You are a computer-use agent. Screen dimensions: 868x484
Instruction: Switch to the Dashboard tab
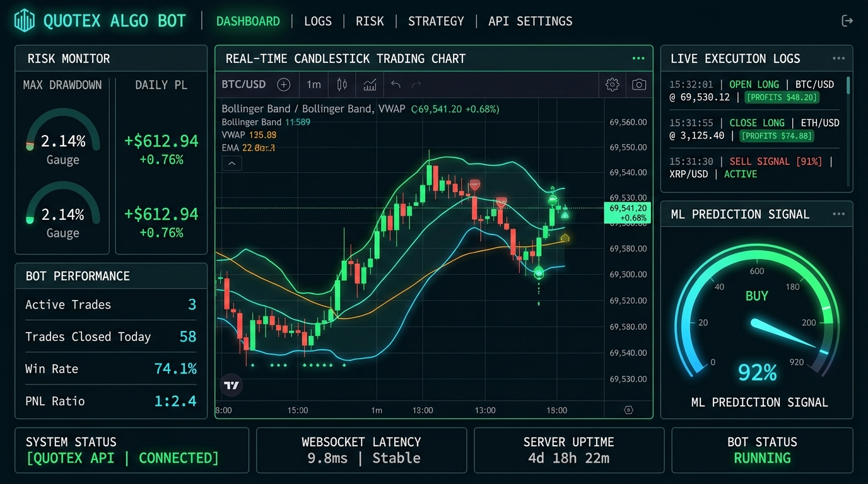pyautogui.click(x=248, y=21)
